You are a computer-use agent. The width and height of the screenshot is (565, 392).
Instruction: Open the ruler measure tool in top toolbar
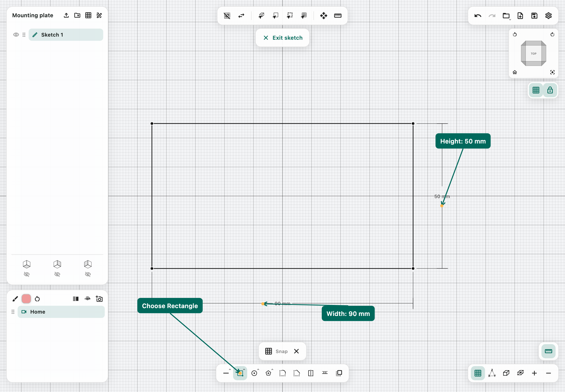pyautogui.click(x=338, y=16)
